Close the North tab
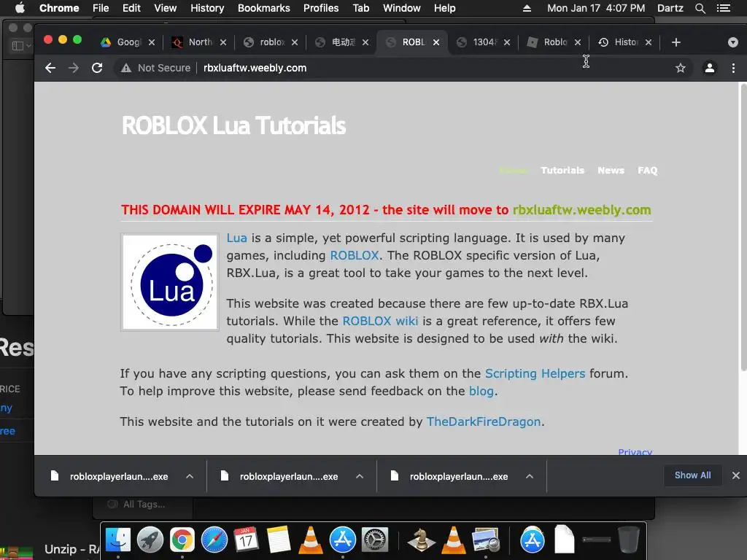 pos(223,42)
